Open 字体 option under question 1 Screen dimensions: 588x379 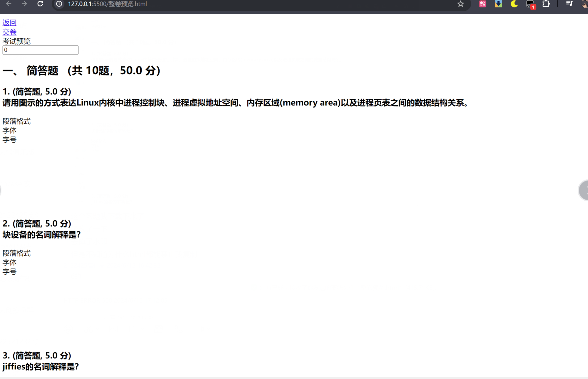[x=9, y=131]
